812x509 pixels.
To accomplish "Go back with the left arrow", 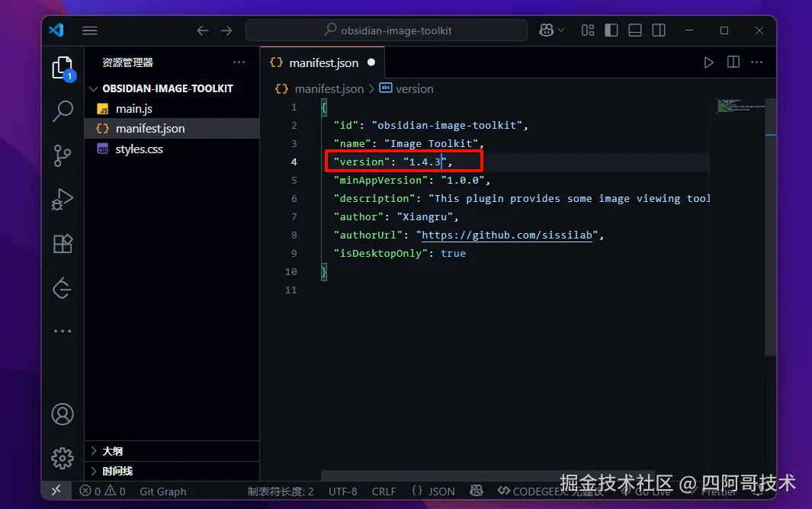I will coord(203,30).
